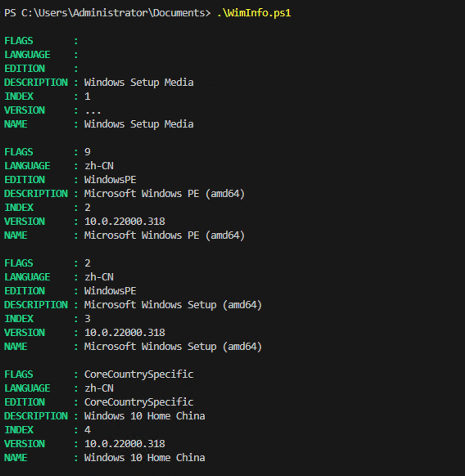
Task: Click the Windows 10 Home China NAME value
Action: coord(144,457)
